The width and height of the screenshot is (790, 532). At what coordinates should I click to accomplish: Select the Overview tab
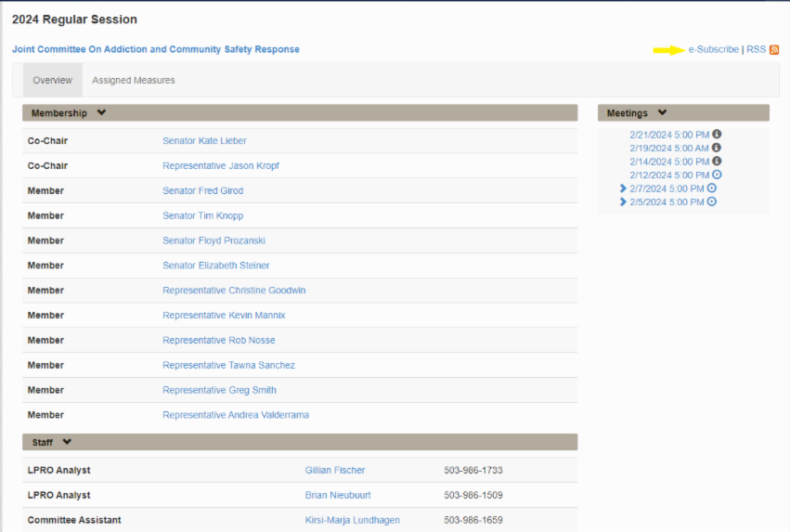tap(53, 81)
